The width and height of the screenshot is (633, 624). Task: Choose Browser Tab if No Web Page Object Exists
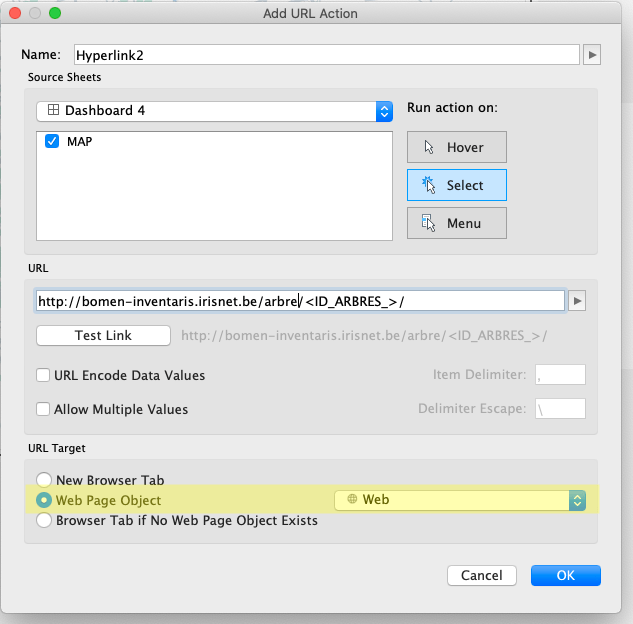click(44, 520)
